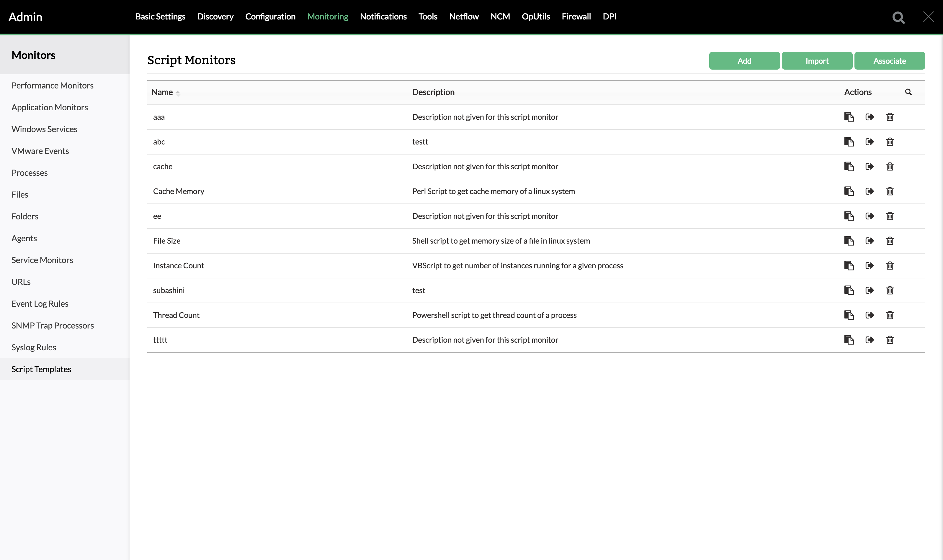This screenshot has height=560, width=943.
Task: Open the Script Templates sidebar item
Action: coord(42,369)
